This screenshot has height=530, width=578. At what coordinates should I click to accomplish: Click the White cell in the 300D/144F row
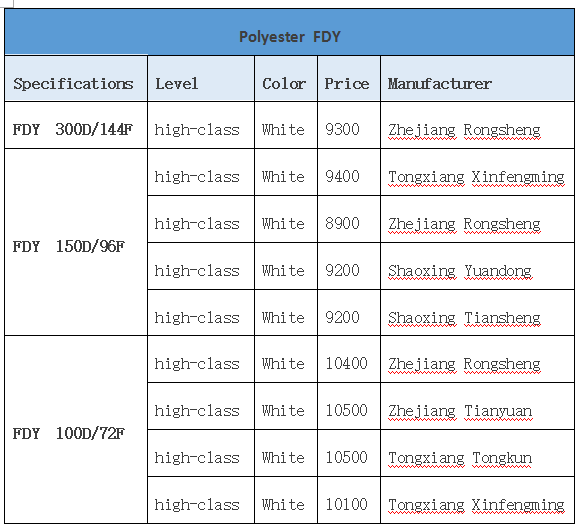click(286, 125)
